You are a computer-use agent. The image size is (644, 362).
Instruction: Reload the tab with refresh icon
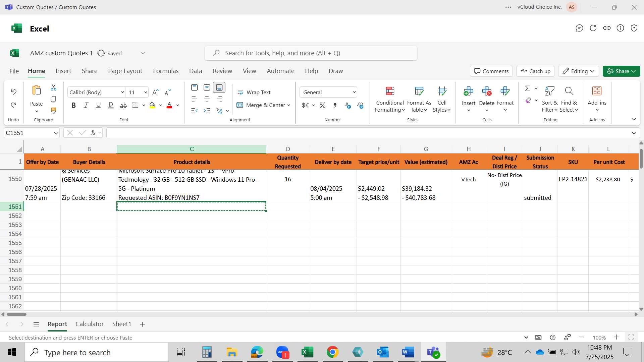[593, 28]
